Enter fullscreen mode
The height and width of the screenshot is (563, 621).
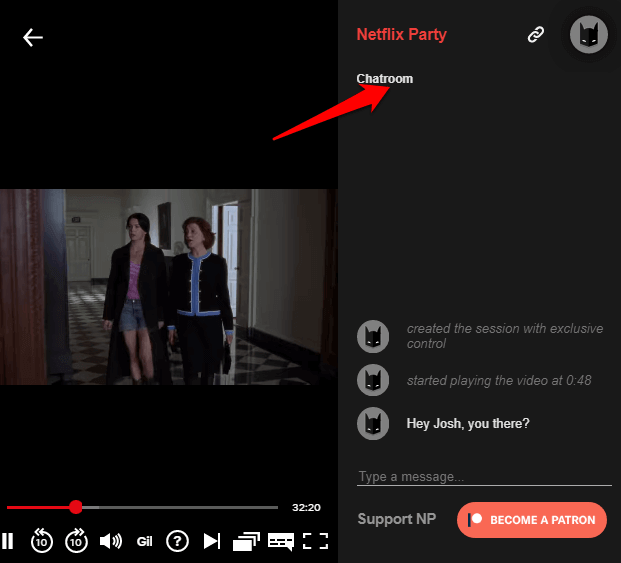click(315, 541)
